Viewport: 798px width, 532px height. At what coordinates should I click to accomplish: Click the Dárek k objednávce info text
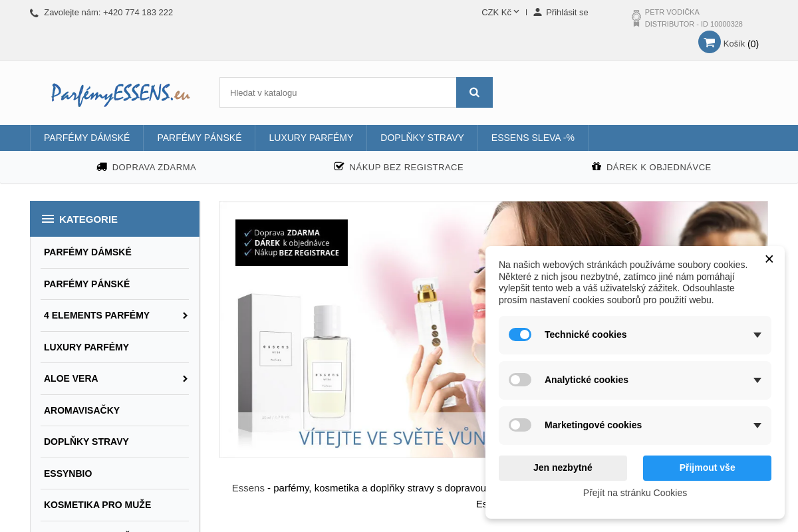click(x=659, y=167)
